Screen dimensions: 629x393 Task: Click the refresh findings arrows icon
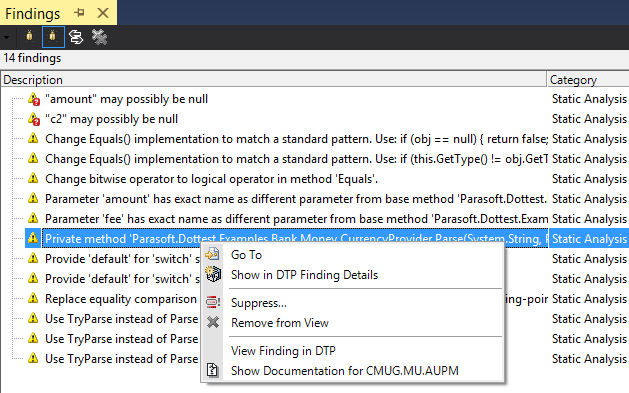[x=75, y=37]
